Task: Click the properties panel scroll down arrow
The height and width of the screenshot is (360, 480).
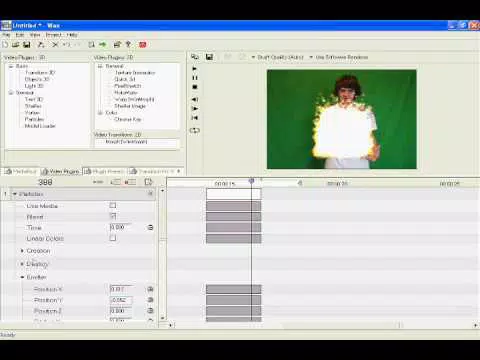Action: (162, 318)
